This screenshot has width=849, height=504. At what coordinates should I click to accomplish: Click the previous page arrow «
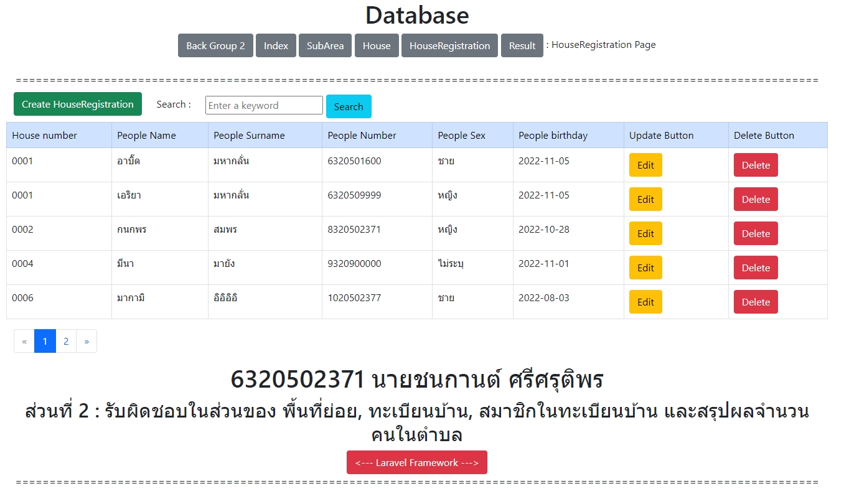pyautogui.click(x=24, y=341)
